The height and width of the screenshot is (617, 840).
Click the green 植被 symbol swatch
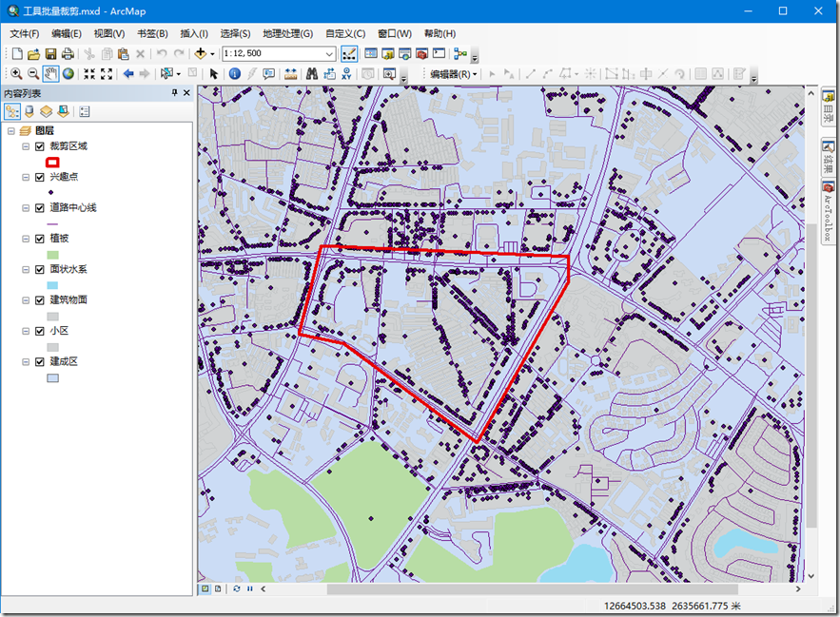coord(52,255)
